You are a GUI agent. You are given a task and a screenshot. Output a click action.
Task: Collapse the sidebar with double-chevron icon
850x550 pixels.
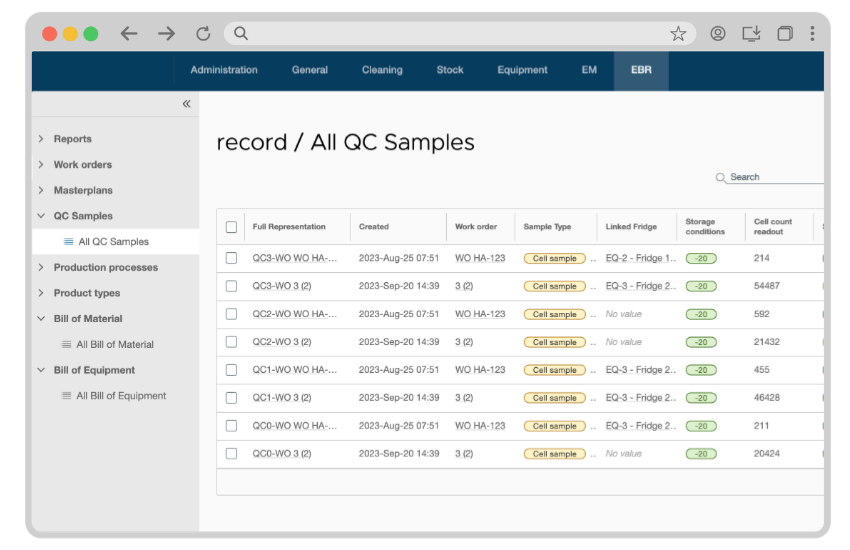click(186, 104)
